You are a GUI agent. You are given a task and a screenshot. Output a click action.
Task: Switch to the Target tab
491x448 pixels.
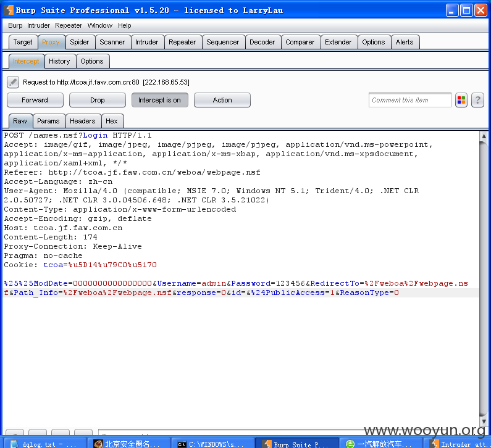point(23,42)
